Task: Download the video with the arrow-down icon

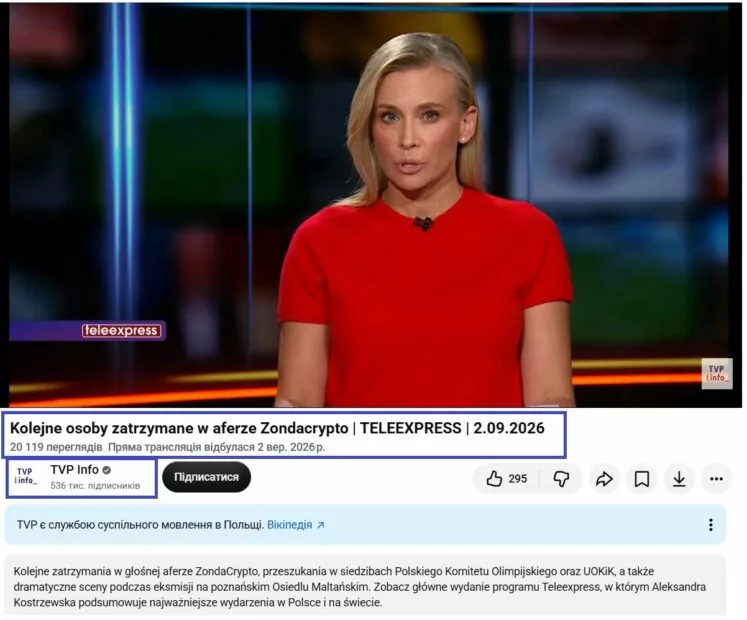Action: (679, 478)
